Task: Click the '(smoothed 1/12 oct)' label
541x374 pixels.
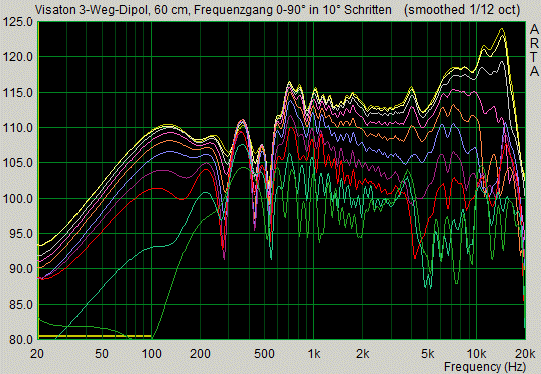Action: (462, 10)
